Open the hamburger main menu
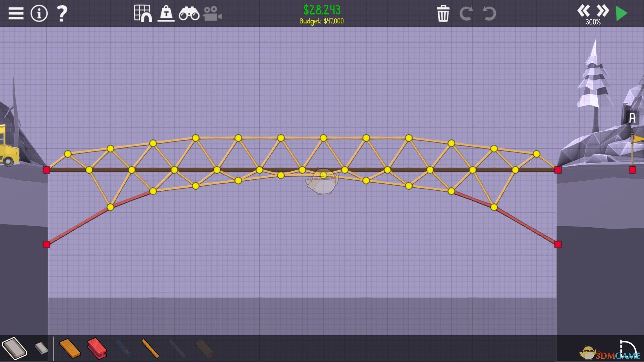 pyautogui.click(x=16, y=14)
